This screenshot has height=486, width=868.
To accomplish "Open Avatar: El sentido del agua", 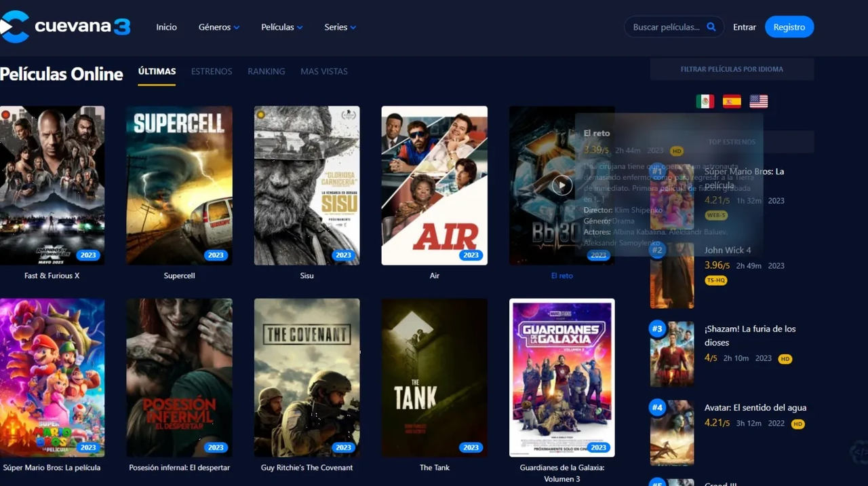I will click(755, 408).
